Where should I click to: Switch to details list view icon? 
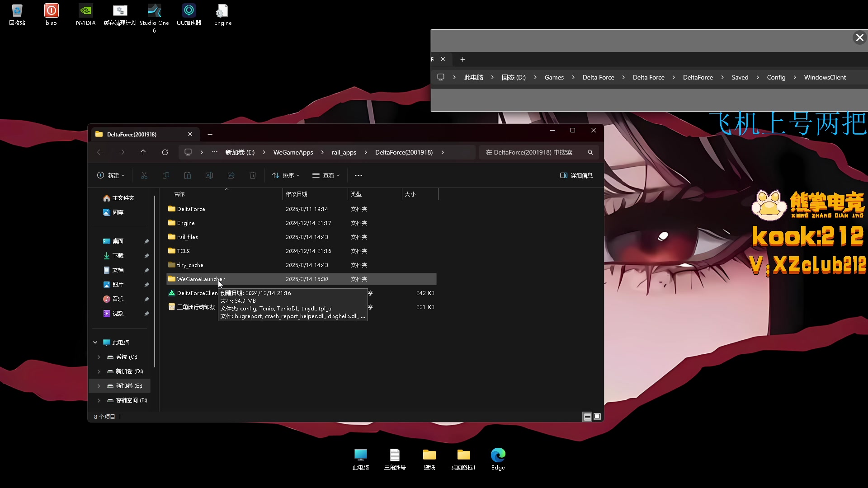coord(587,417)
